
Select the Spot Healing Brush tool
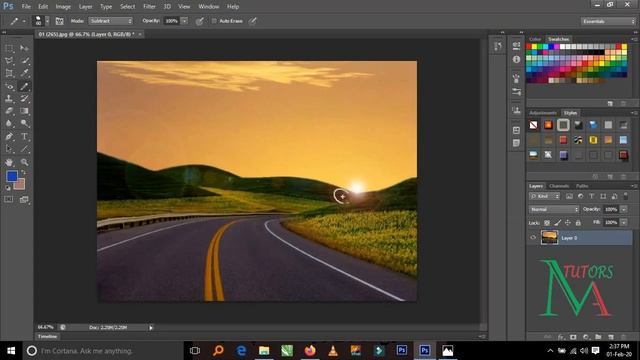point(9,87)
